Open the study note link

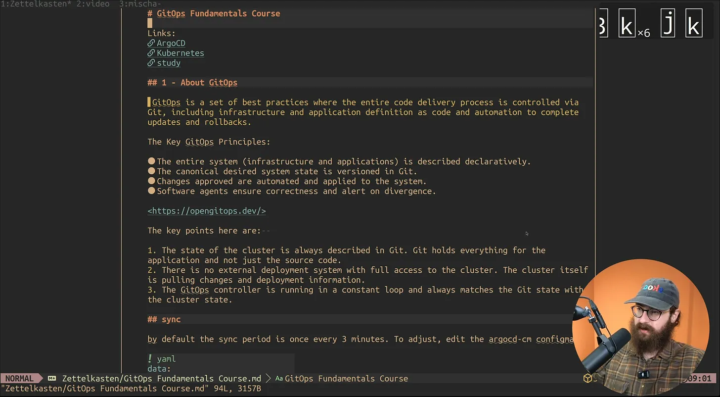tap(169, 63)
